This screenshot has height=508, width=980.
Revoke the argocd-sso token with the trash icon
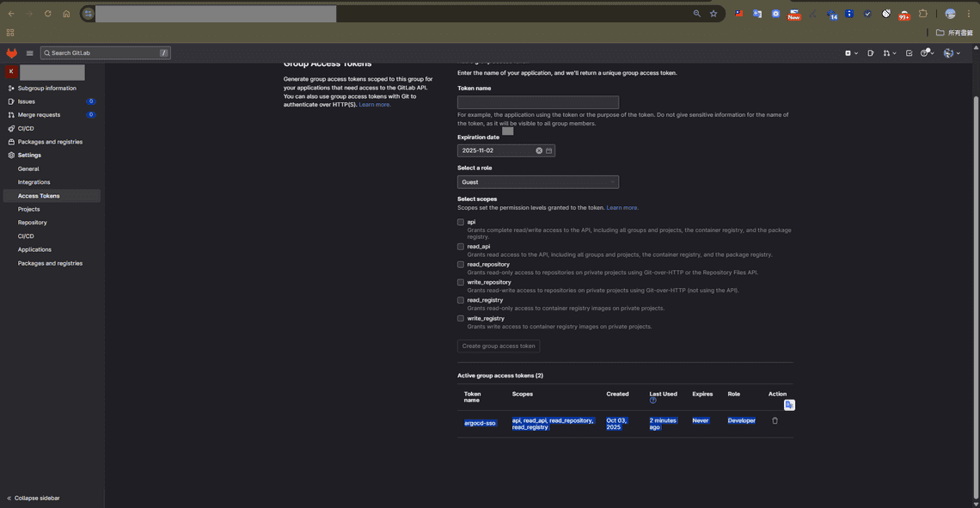click(x=775, y=421)
